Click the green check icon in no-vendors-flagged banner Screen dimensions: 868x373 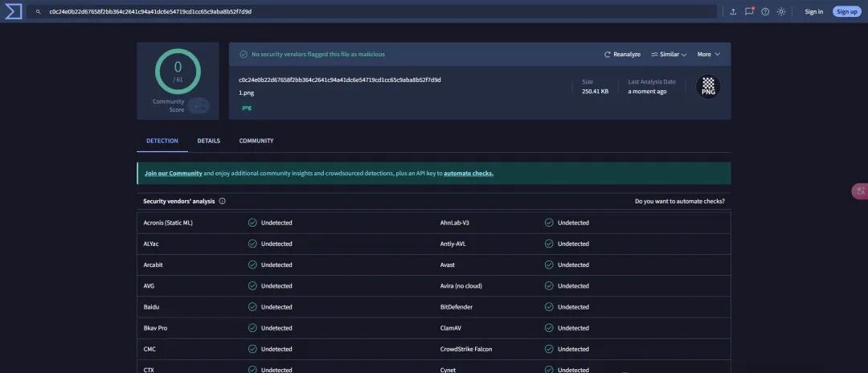(243, 54)
